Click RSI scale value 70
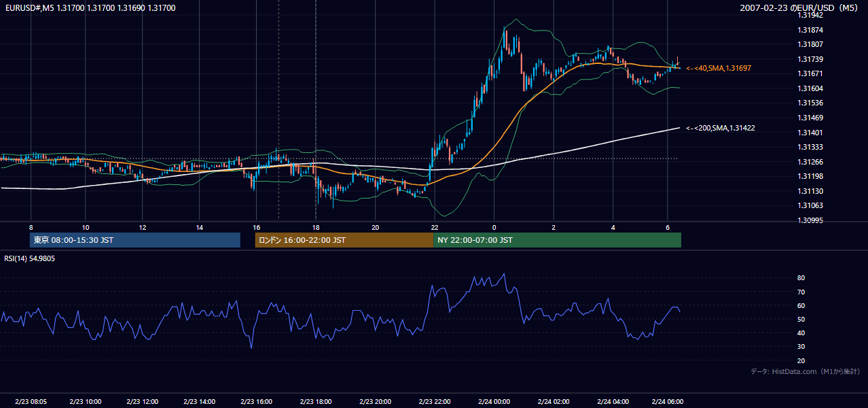The height and width of the screenshot is (408, 868). tap(801, 292)
